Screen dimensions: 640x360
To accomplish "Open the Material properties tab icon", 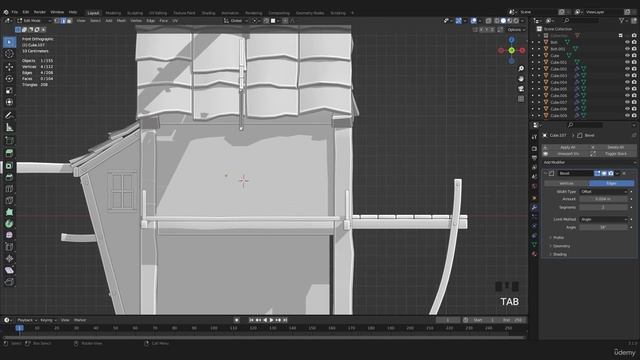I will (x=534, y=254).
